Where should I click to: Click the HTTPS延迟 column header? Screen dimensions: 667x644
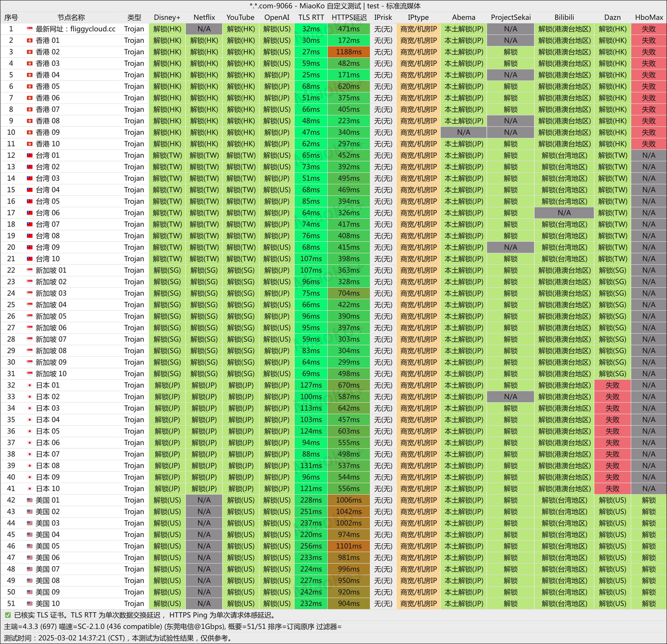coord(349,17)
